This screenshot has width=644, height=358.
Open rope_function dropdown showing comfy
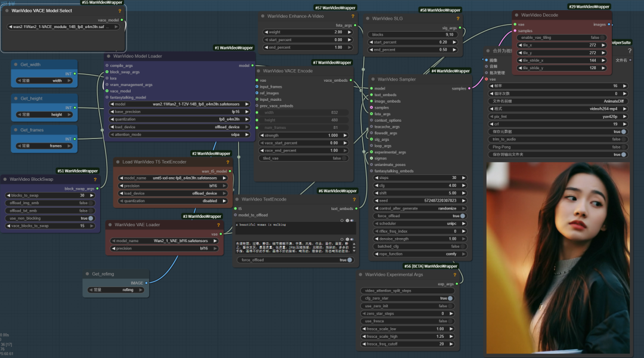420,254
